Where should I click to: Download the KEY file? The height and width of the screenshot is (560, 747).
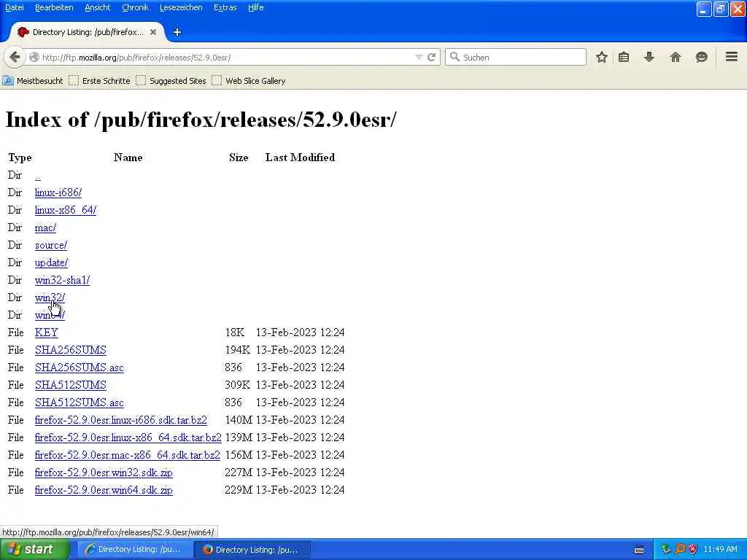(46, 332)
